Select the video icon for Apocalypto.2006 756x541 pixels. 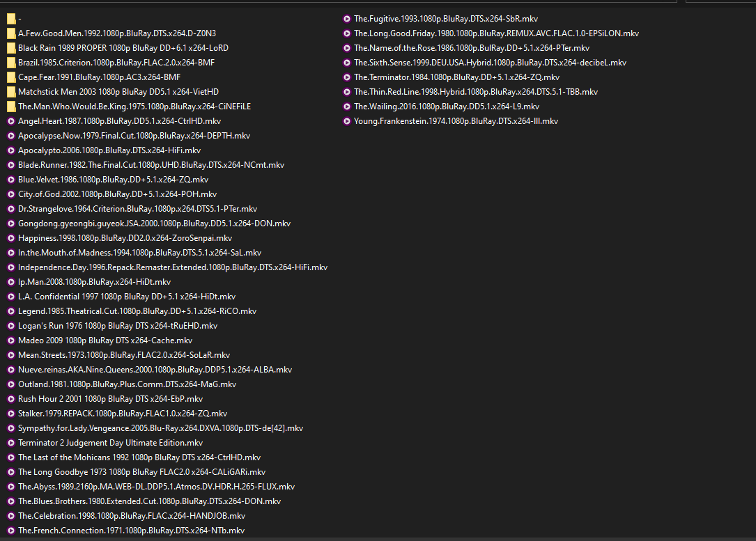point(11,150)
